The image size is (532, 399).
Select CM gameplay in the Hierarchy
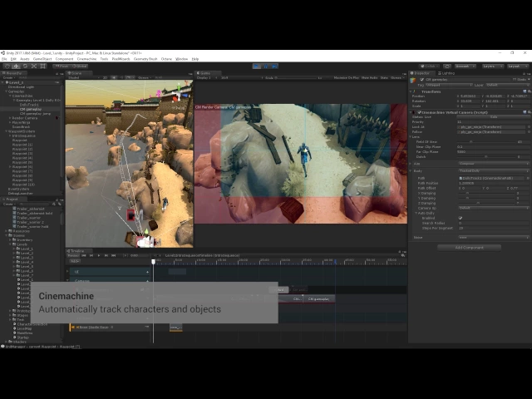pyautogui.click(x=31, y=109)
